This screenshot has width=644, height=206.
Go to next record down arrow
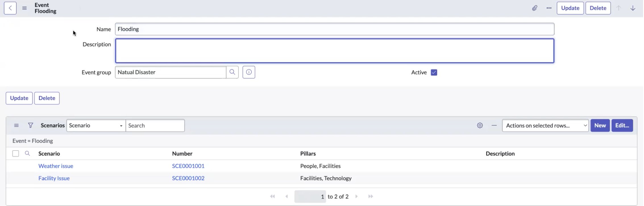633,8
